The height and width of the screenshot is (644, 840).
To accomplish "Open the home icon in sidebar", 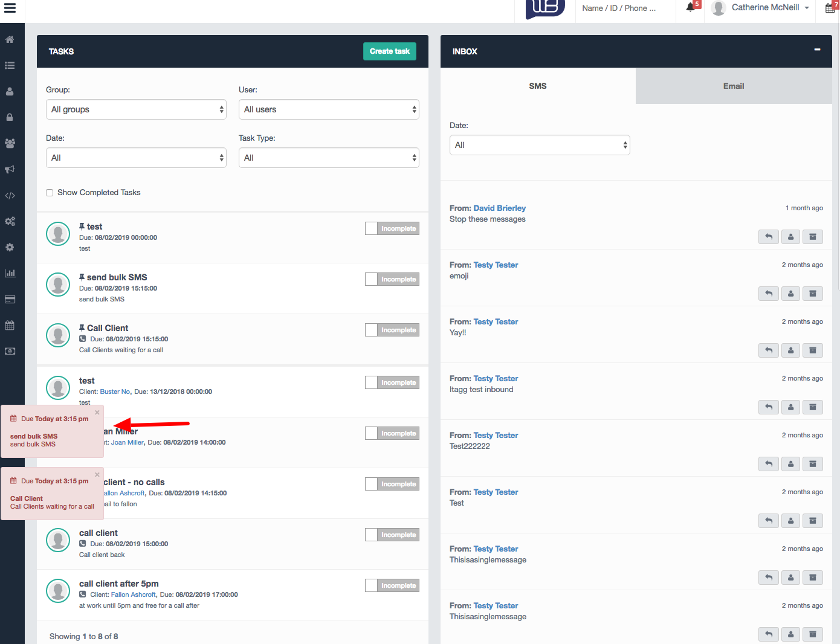I will click(x=10, y=40).
